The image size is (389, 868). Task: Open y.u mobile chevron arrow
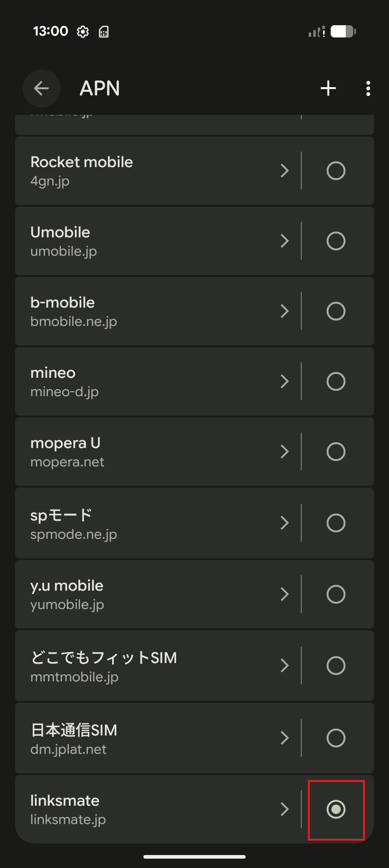point(285,594)
